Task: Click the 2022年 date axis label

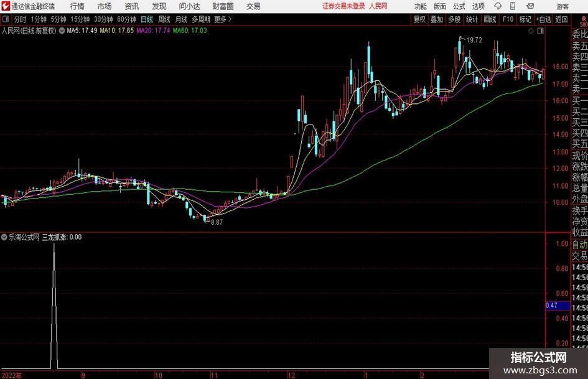Action: pyautogui.click(x=12, y=375)
